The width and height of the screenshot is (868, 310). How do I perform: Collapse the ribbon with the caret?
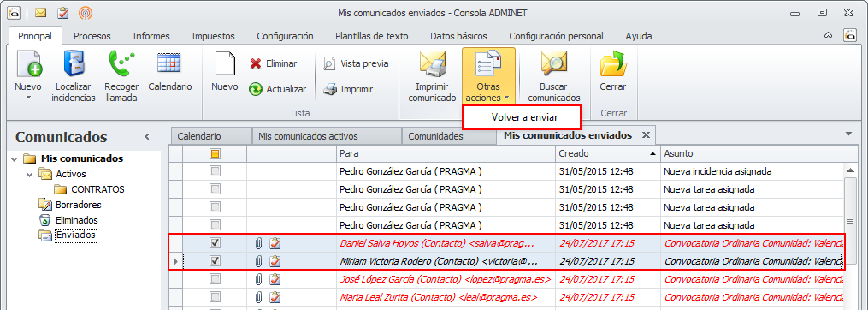[x=829, y=35]
